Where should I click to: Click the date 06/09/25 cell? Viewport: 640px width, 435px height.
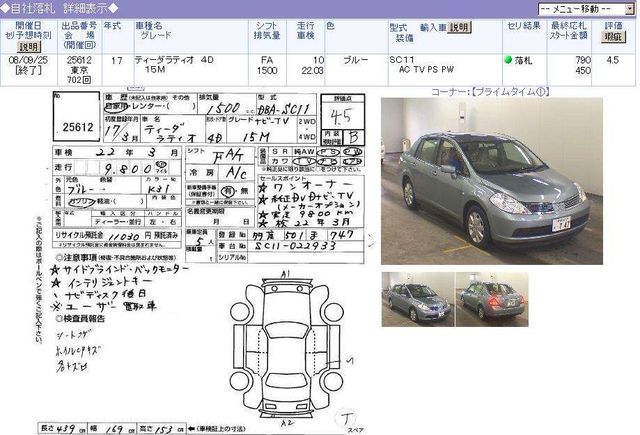click(x=28, y=60)
